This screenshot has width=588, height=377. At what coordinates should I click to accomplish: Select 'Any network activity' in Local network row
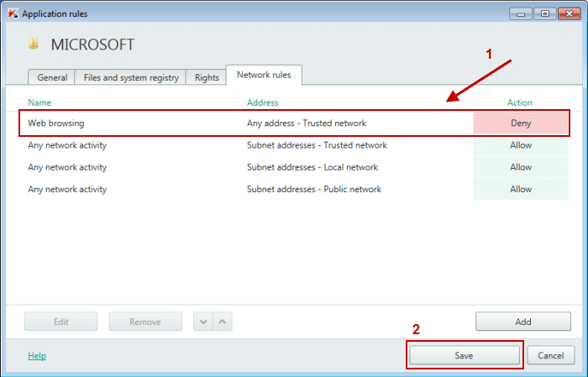[x=67, y=168]
